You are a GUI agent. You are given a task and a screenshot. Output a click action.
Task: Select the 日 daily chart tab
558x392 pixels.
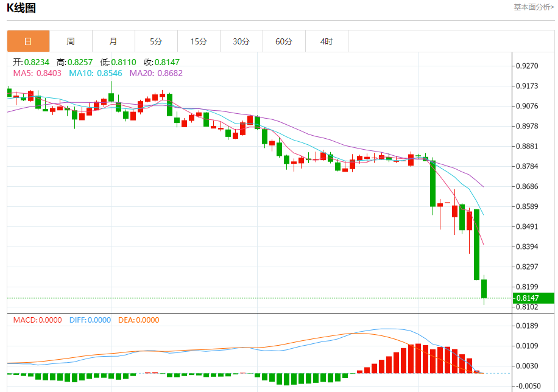(x=28, y=41)
